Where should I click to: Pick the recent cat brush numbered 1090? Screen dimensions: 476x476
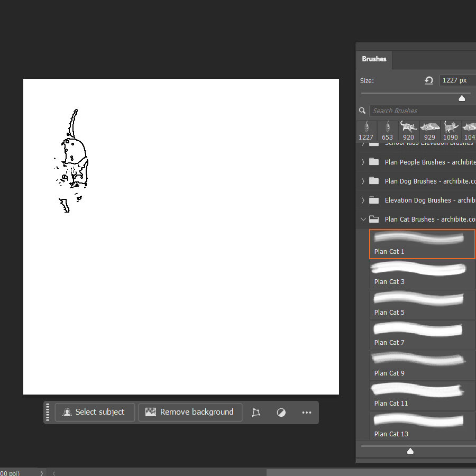pyautogui.click(x=451, y=131)
